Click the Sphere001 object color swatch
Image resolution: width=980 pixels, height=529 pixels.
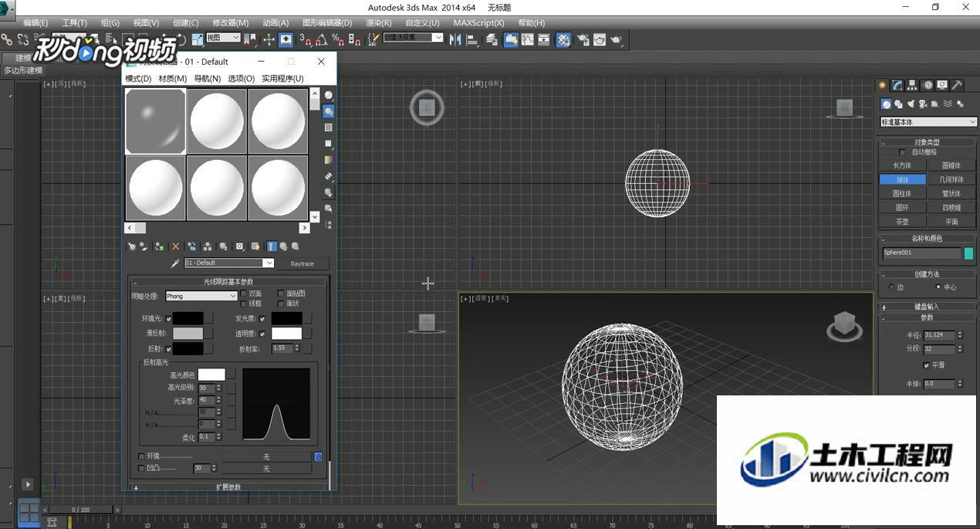tap(968, 253)
